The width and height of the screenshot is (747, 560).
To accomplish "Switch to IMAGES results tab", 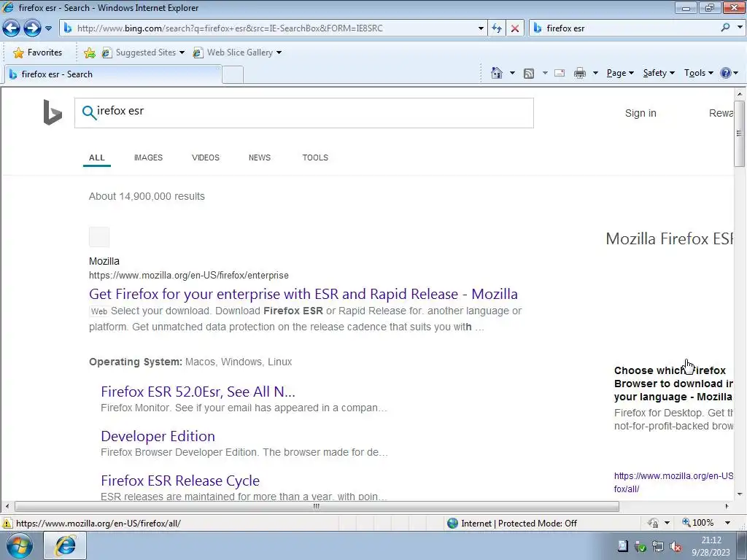I will click(x=148, y=157).
